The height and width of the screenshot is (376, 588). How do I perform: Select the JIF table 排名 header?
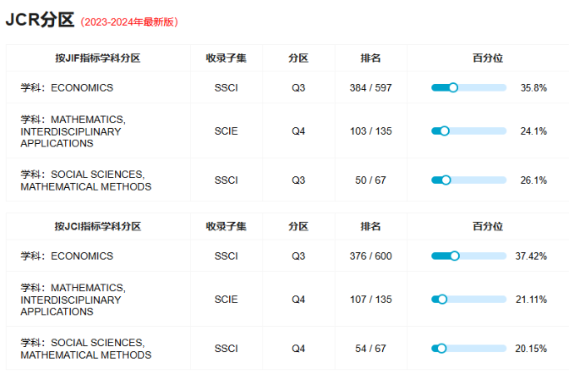point(371,58)
